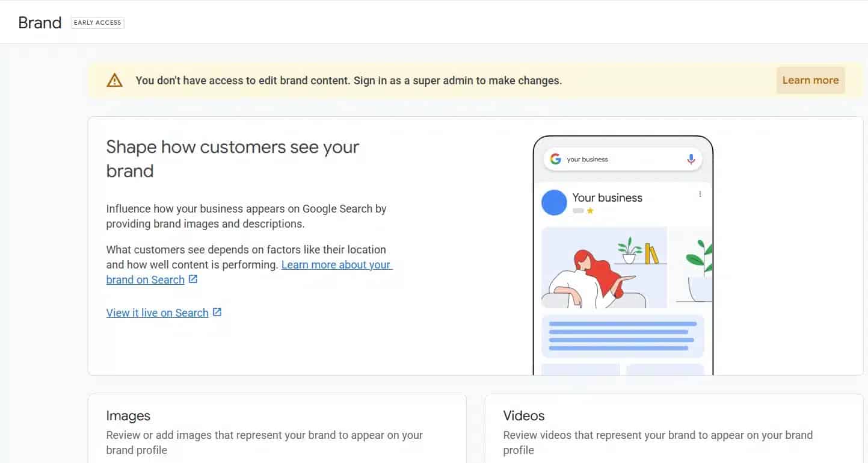Follow the 'View it live on Search' link
This screenshot has width=868, height=463.
pyautogui.click(x=157, y=313)
